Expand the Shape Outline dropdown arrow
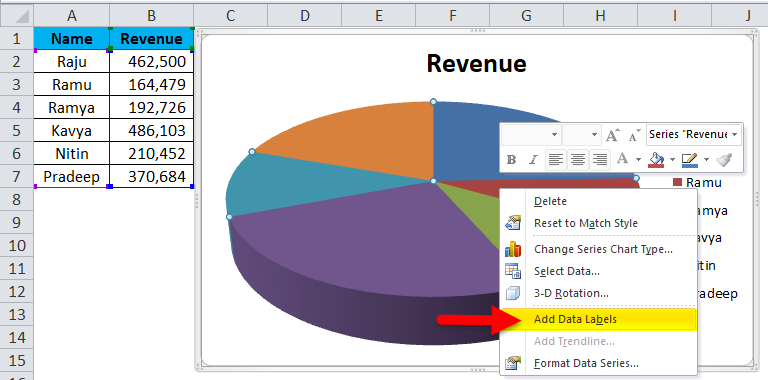The image size is (768, 380). 706,159
